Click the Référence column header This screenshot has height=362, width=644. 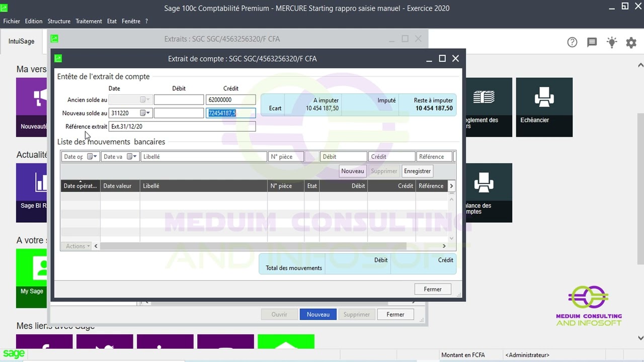[x=431, y=186]
